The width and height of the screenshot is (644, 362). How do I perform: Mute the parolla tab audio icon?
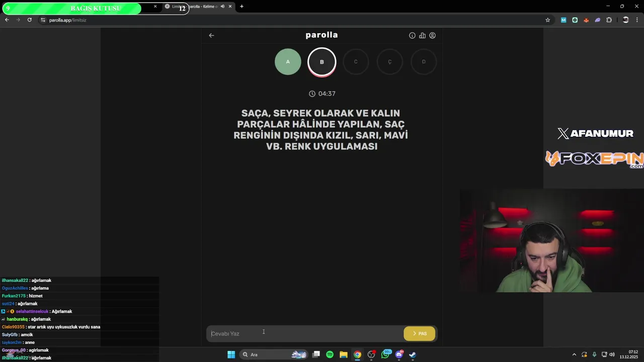click(x=222, y=7)
